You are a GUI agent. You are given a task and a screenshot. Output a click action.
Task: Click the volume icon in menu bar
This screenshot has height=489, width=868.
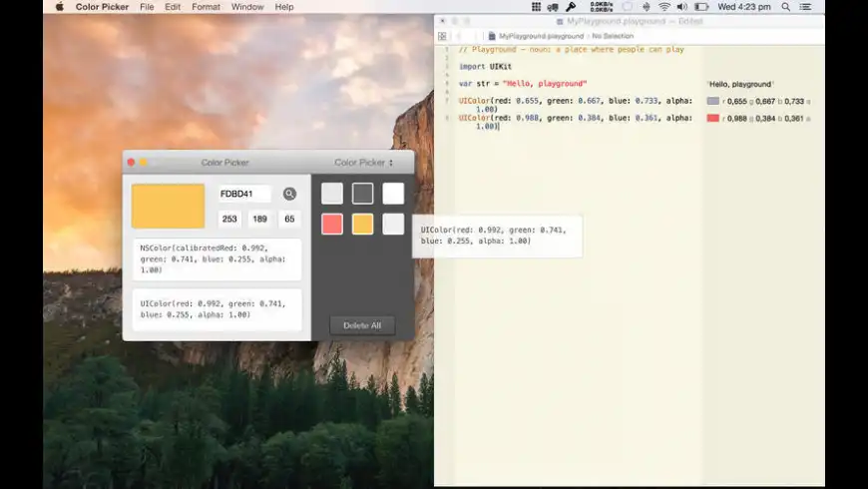click(x=682, y=7)
